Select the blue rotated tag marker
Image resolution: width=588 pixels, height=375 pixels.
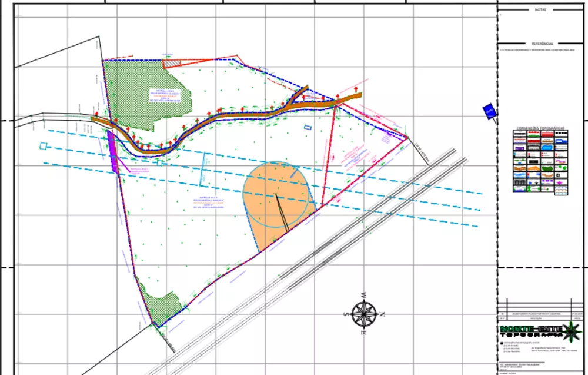[489, 111]
